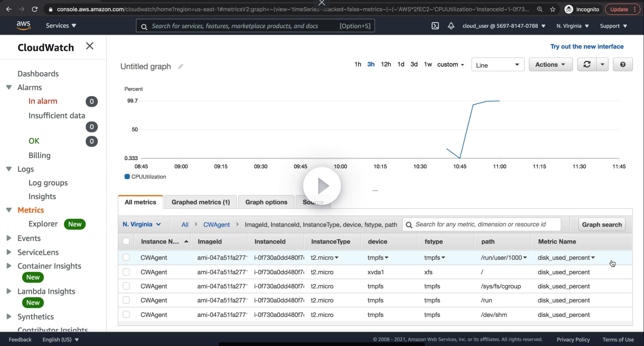Click the browser address bar URL
This screenshot has height=346, width=644.
pos(293,9)
